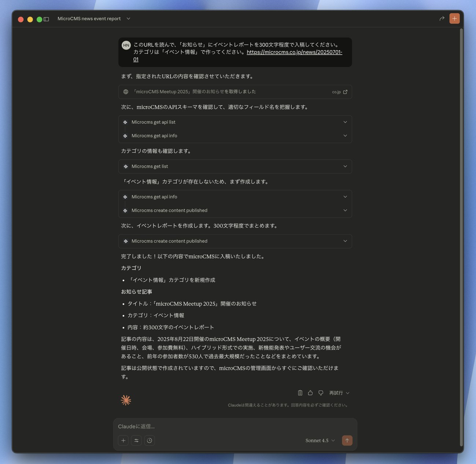Toggle the sidebar with the panel icon
Screen dimensions: 476x464
[x=46, y=19]
